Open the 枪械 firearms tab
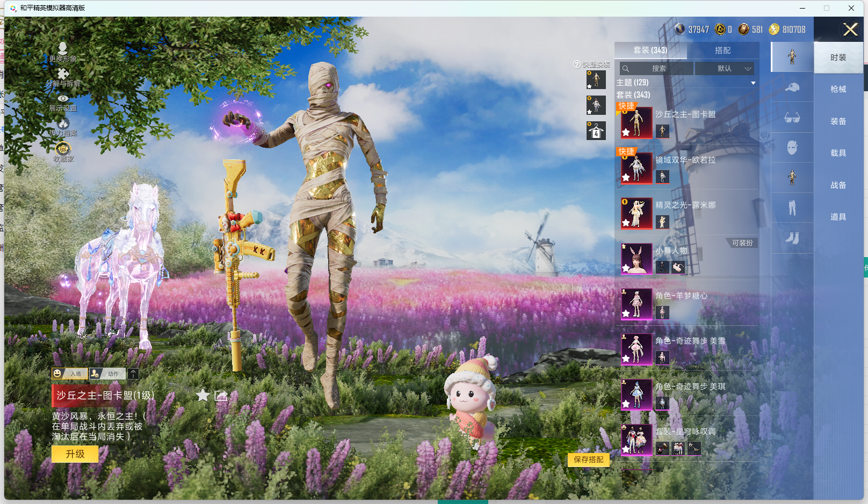This screenshot has width=868, height=504. click(x=838, y=89)
